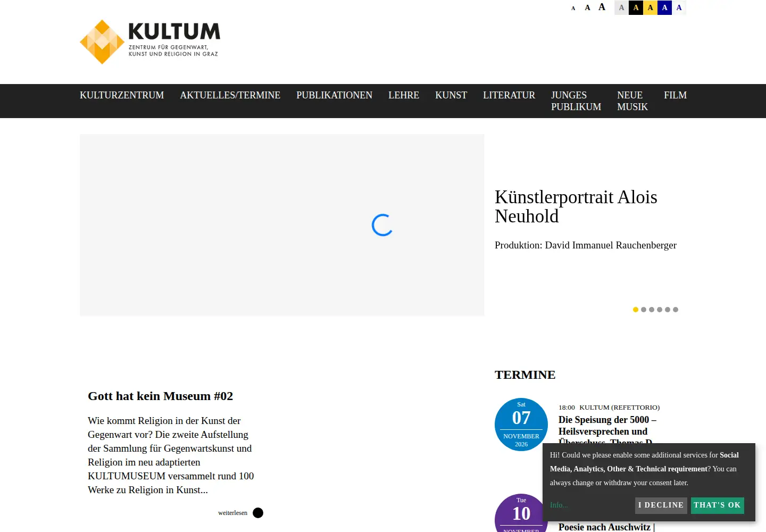Click the Tue 10 date circle
The height and width of the screenshot is (532, 766).
click(521, 513)
